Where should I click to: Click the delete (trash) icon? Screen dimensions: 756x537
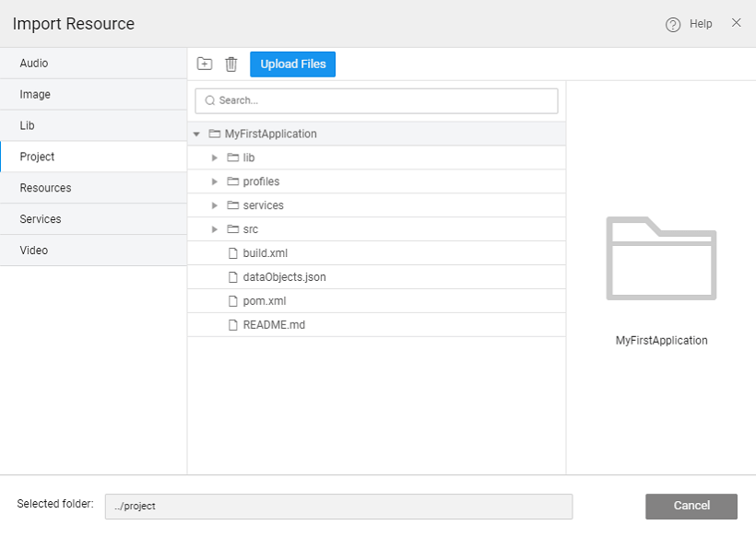[230, 64]
